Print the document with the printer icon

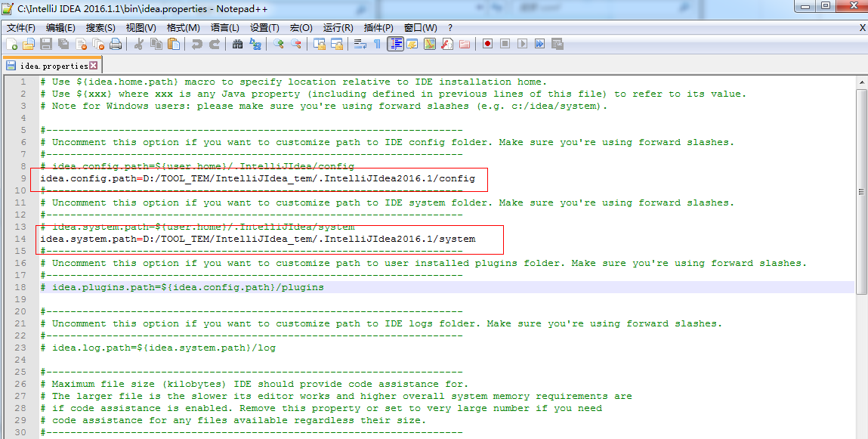coord(115,45)
